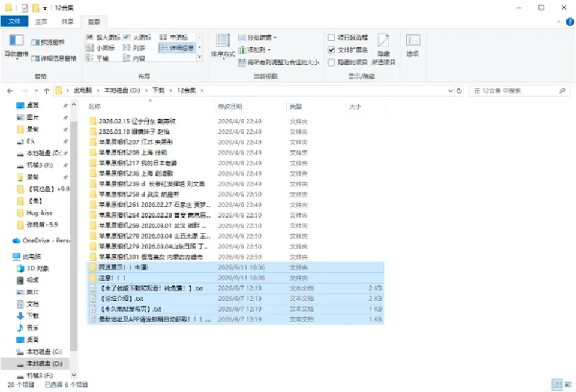Switch layout to 中图标
The height and width of the screenshot is (392, 576).
pyautogui.click(x=174, y=37)
